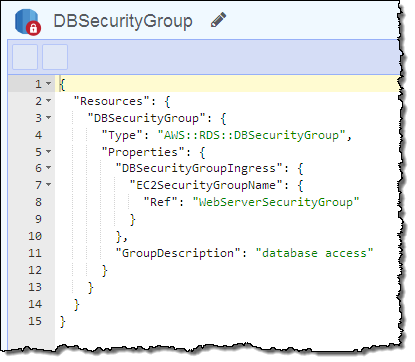
Task: Place cursor on the Resources key
Action: tap(111, 101)
